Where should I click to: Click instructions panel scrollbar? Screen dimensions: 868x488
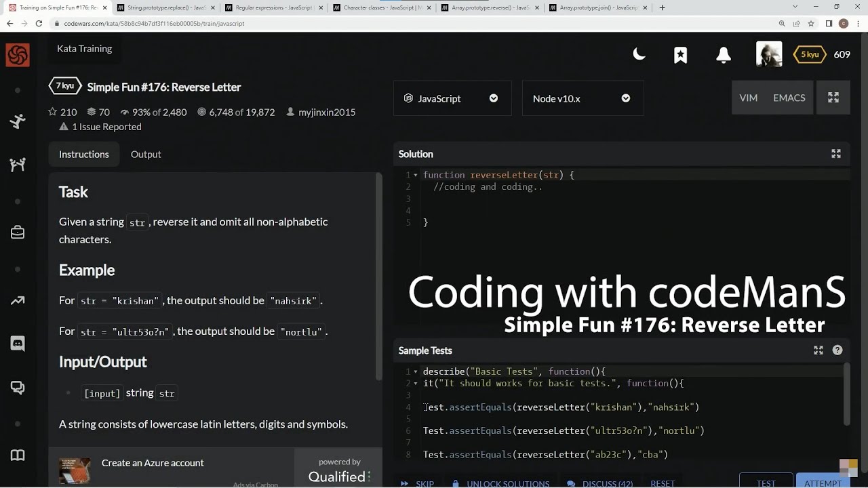click(378, 277)
